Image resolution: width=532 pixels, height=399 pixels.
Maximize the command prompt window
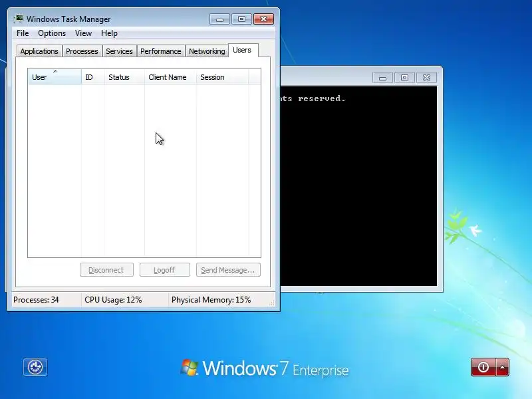[404, 78]
